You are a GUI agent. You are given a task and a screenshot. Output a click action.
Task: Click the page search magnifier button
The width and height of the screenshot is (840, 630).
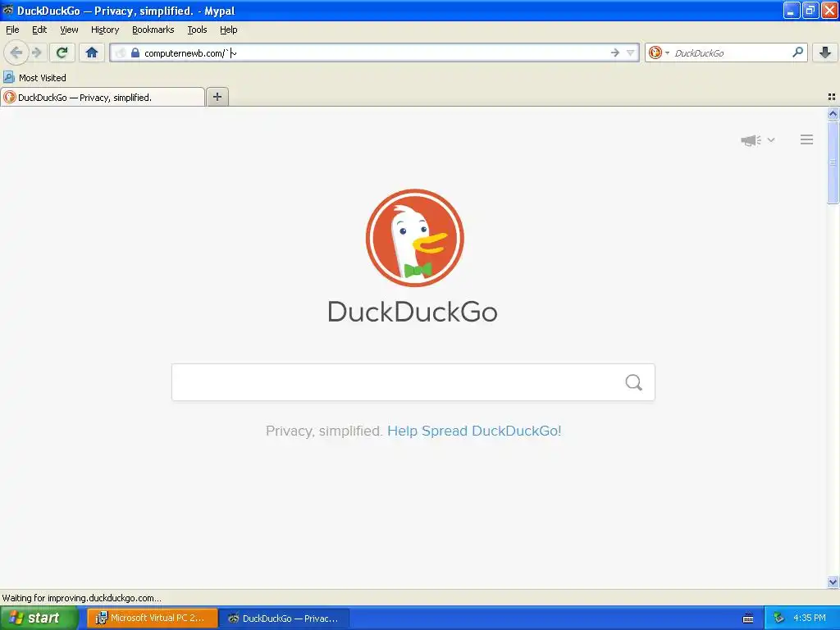click(634, 382)
